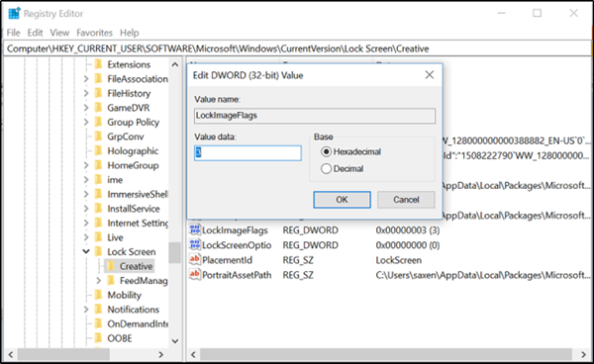Expand the HomeGroup tree node

(x=86, y=165)
